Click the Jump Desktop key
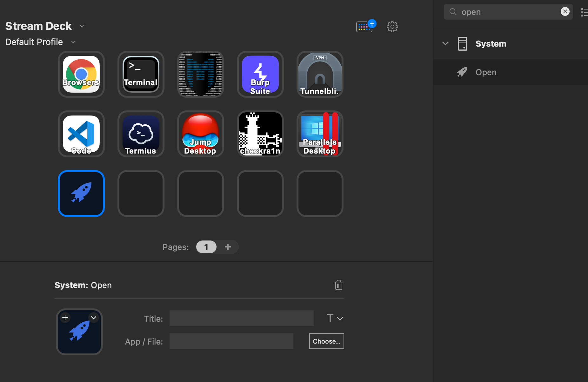This screenshot has width=588, height=382. coord(201,134)
